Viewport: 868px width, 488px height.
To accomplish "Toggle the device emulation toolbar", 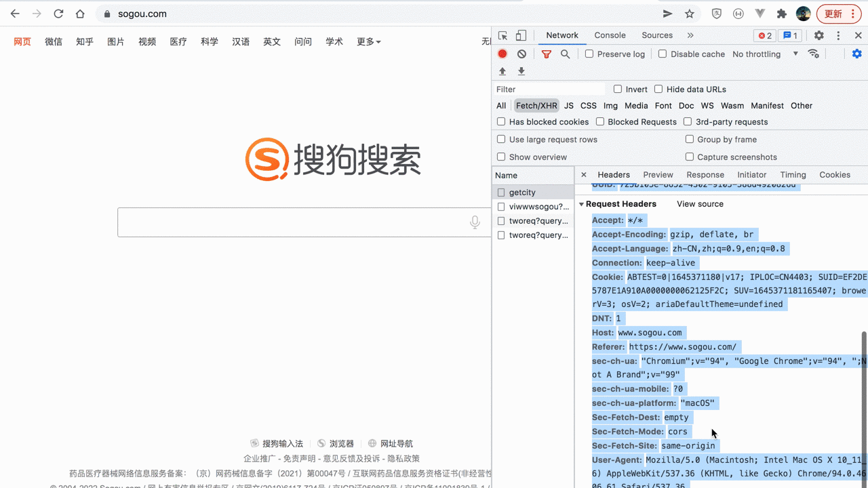I will [x=520, y=35].
